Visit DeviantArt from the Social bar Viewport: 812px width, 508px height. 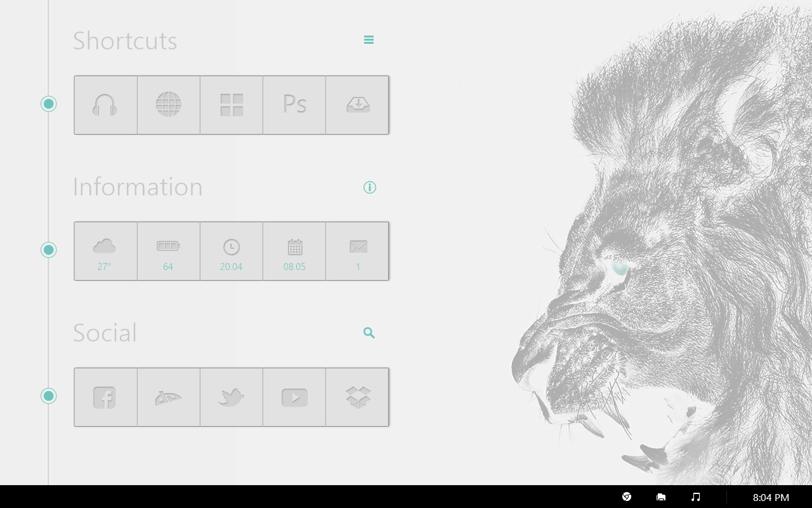pos(168,396)
